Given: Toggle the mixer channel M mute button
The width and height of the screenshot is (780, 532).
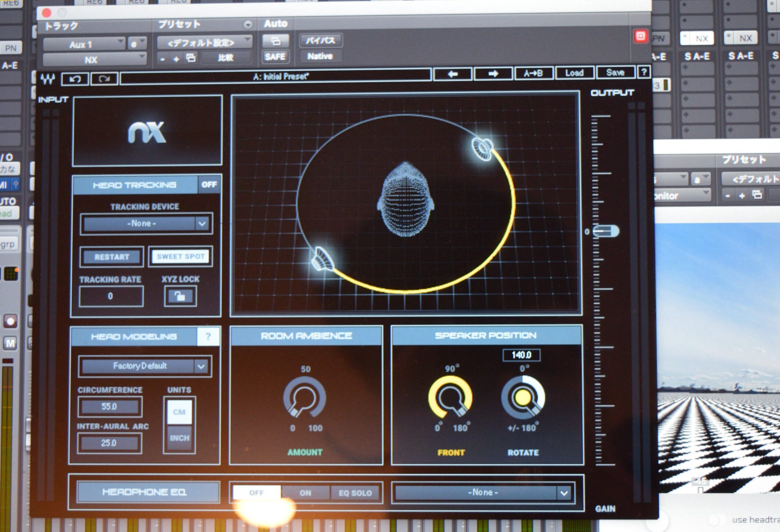Looking at the screenshot, I should click(10, 343).
